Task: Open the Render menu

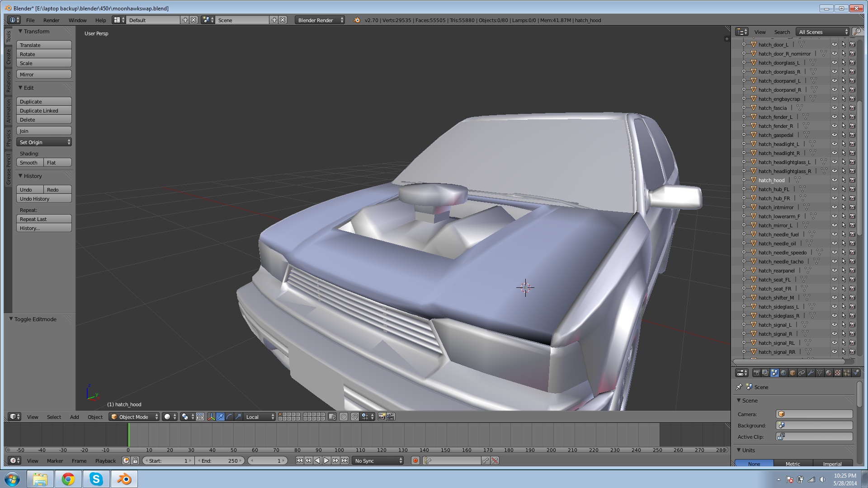Action: point(51,20)
